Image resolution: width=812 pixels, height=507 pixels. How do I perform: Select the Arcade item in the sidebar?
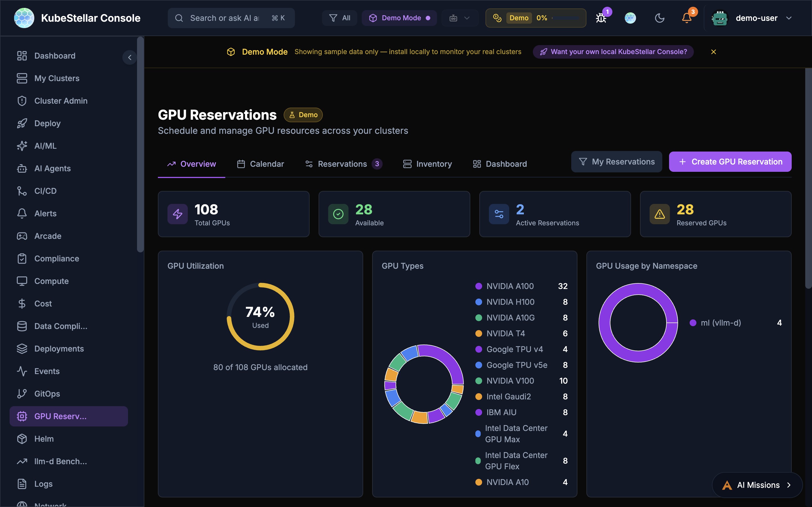[48, 236]
